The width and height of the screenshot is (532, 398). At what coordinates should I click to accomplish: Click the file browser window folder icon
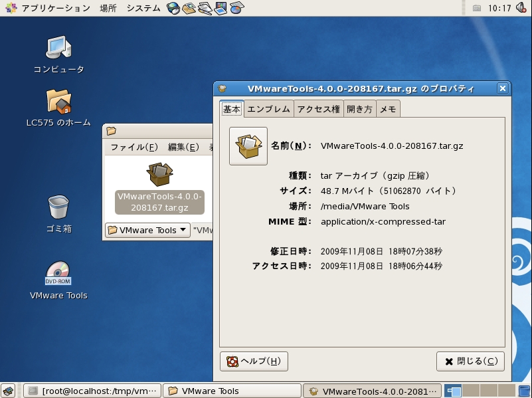(111, 131)
